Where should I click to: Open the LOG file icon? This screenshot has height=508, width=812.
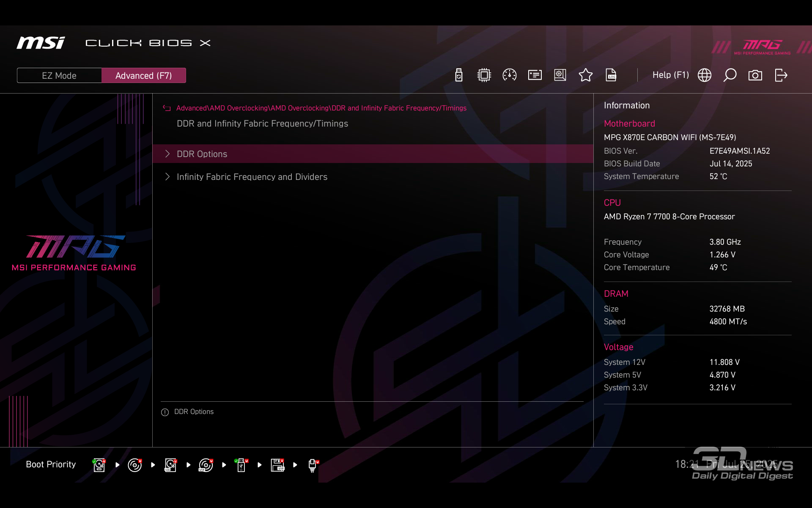(611, 75)
